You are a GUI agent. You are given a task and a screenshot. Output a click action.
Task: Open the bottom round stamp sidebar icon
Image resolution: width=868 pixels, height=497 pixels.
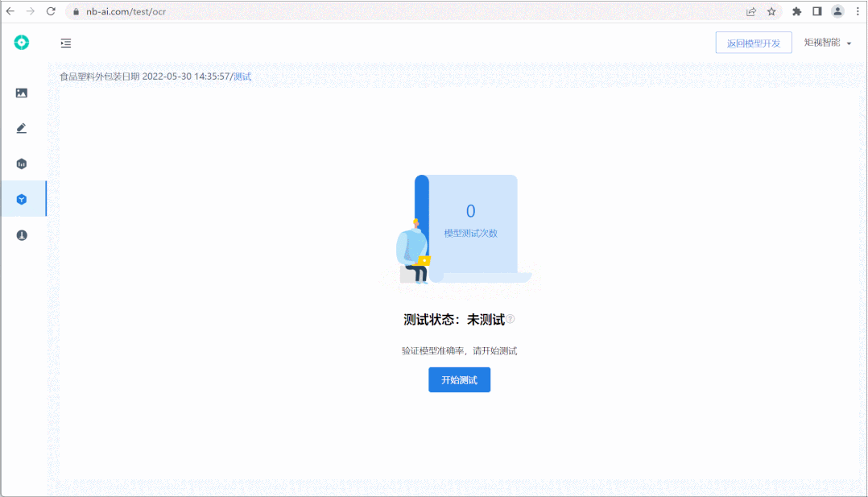22,235
